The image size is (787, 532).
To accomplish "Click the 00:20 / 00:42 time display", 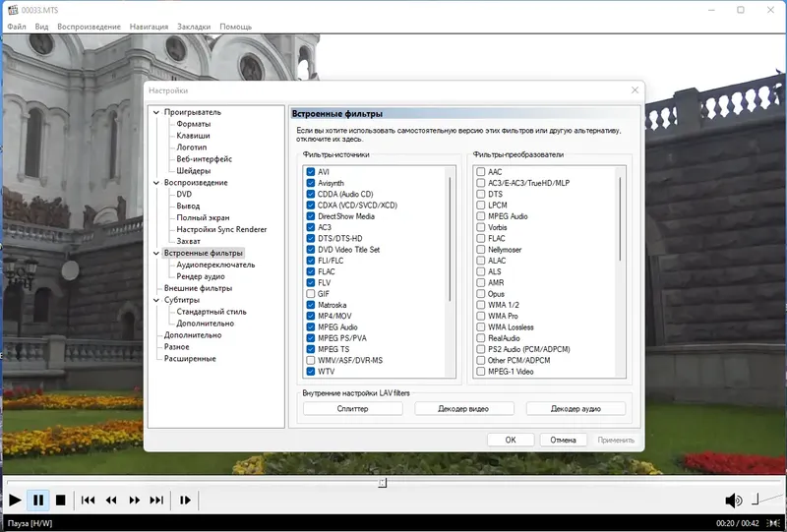I will coord(737,523).
